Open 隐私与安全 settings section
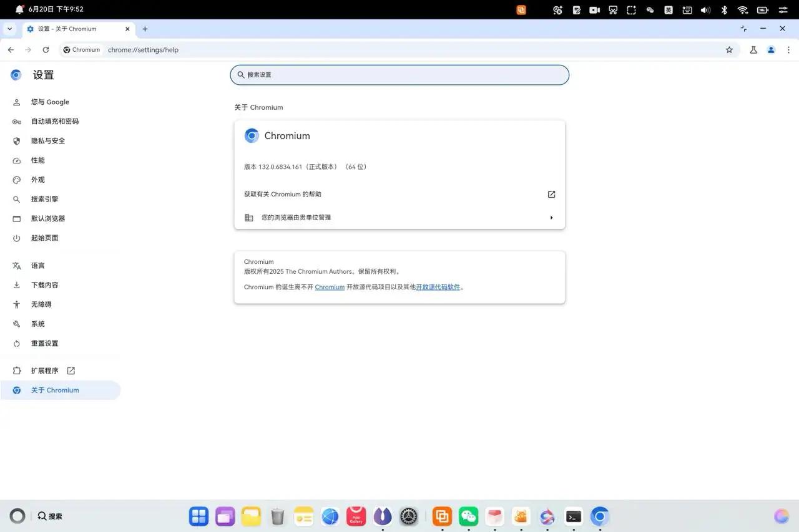799x532 pixels. [x=61, y=141]
